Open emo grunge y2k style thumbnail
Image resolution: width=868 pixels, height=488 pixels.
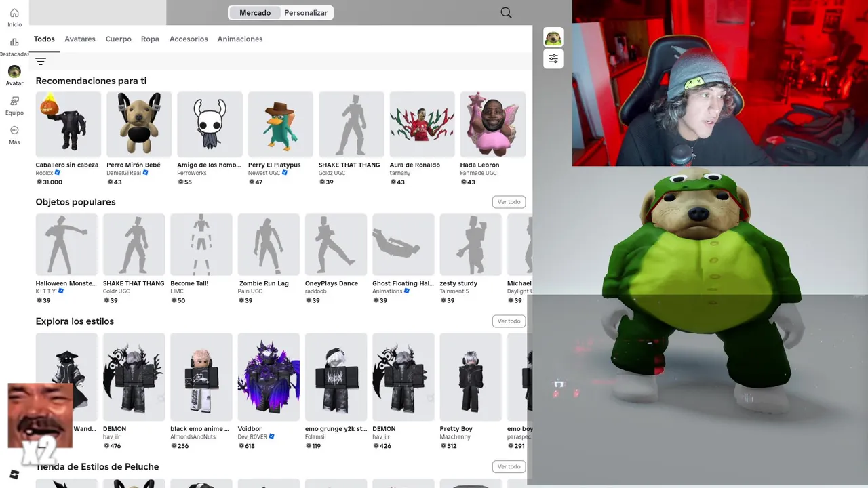click(336, 377)
